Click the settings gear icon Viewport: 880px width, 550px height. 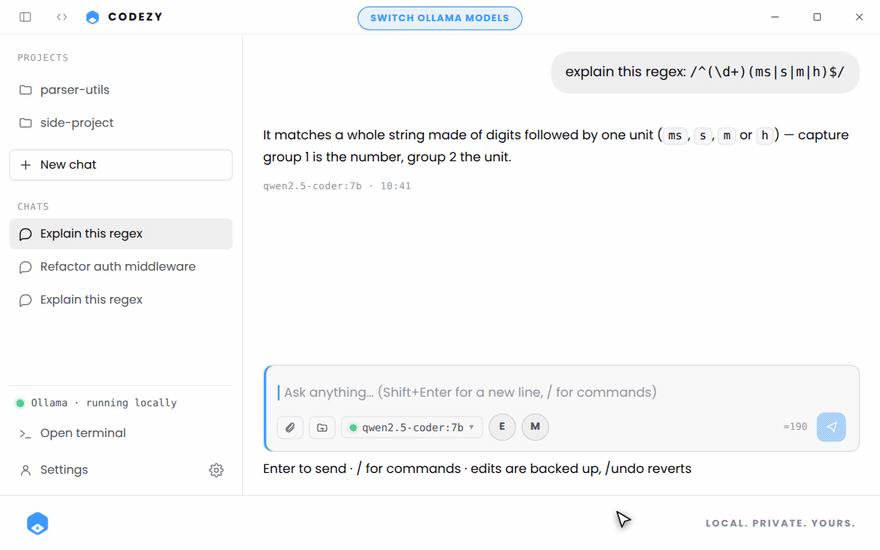coord(216,470)
